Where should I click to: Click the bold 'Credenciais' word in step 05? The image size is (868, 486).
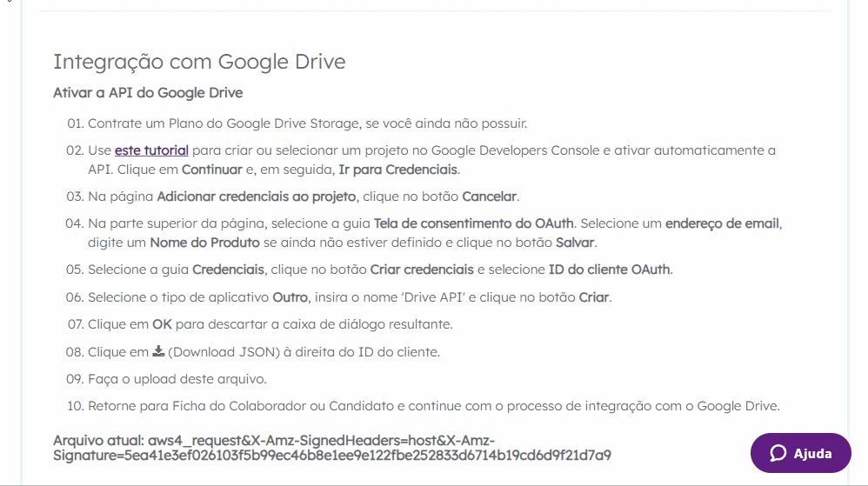[x=228, y=270]
